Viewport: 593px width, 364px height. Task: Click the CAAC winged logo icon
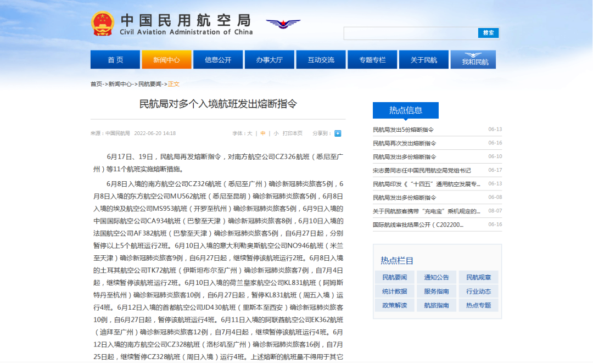[283, 24]
